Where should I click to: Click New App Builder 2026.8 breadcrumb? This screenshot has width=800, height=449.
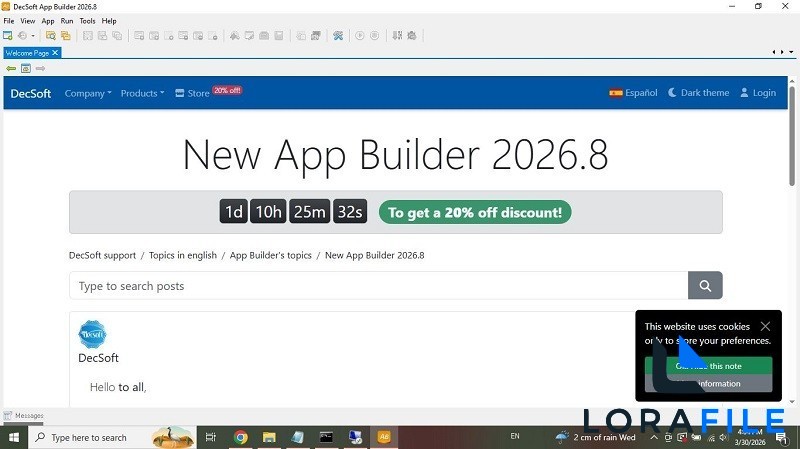pyautogui.click(x=374, y=255)
